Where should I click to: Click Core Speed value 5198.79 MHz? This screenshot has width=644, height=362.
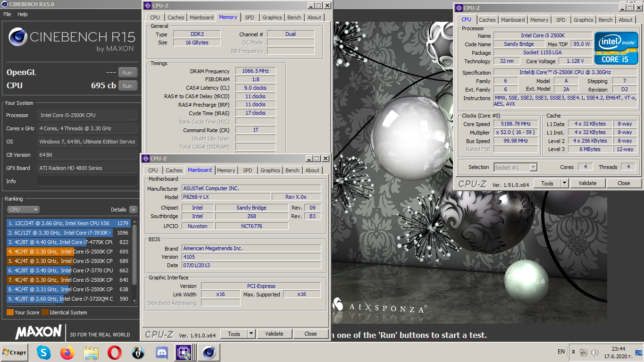pyautogui.click(x=516, y=124)
